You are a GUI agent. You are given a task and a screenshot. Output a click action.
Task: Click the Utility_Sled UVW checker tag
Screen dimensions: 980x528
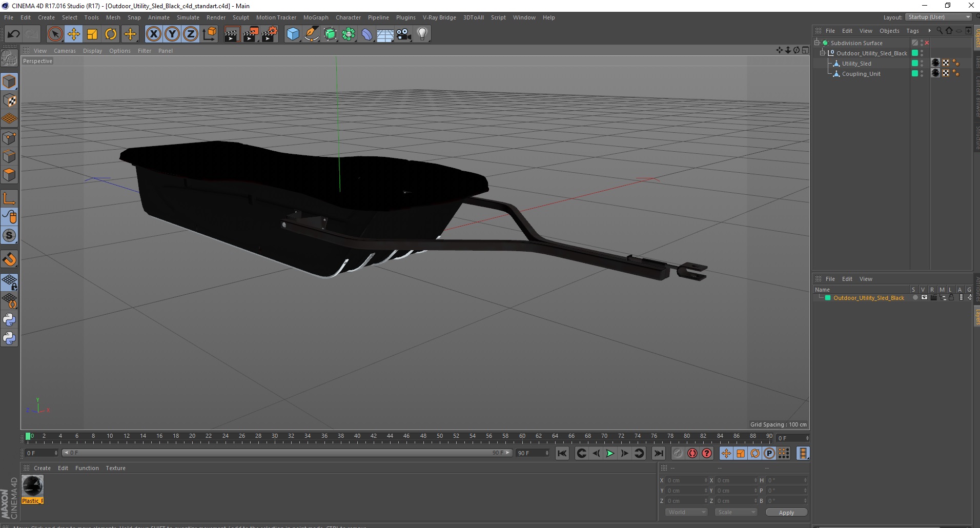pos(946,64)
